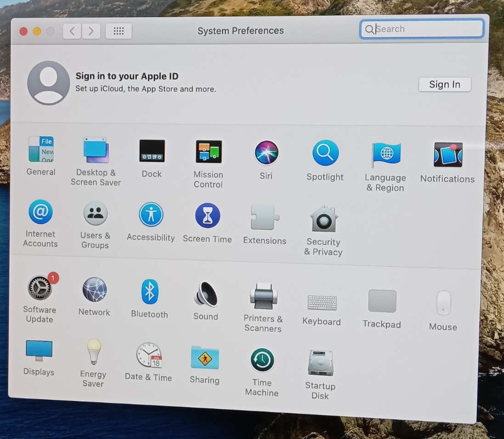Open Notifications preferences
This screenshot has width=504, height=439.
[447, 152]
